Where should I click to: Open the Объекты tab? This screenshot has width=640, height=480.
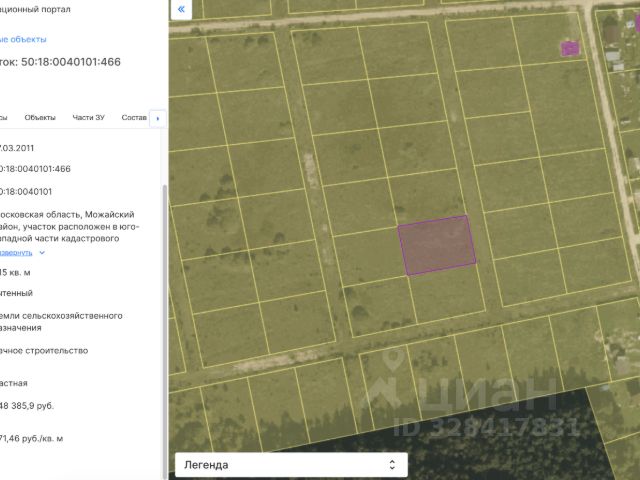tap(40, 118)
